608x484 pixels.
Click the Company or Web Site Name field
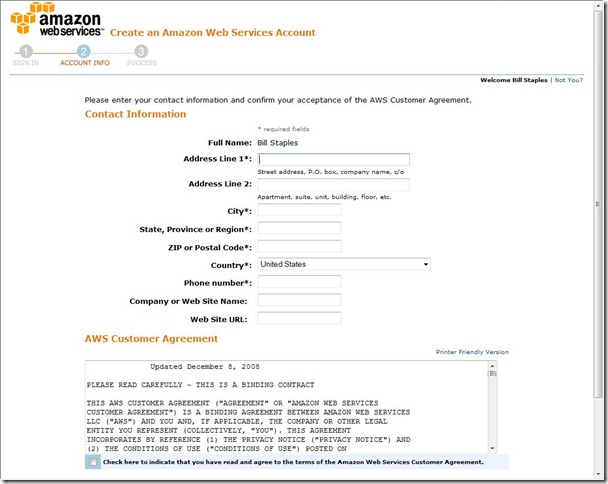pos(299,300)
